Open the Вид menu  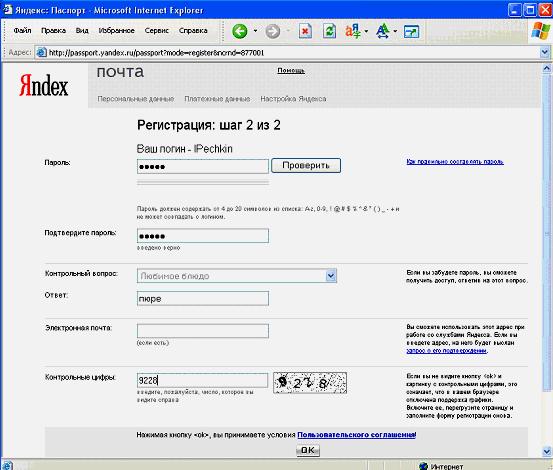coord(82,31)
